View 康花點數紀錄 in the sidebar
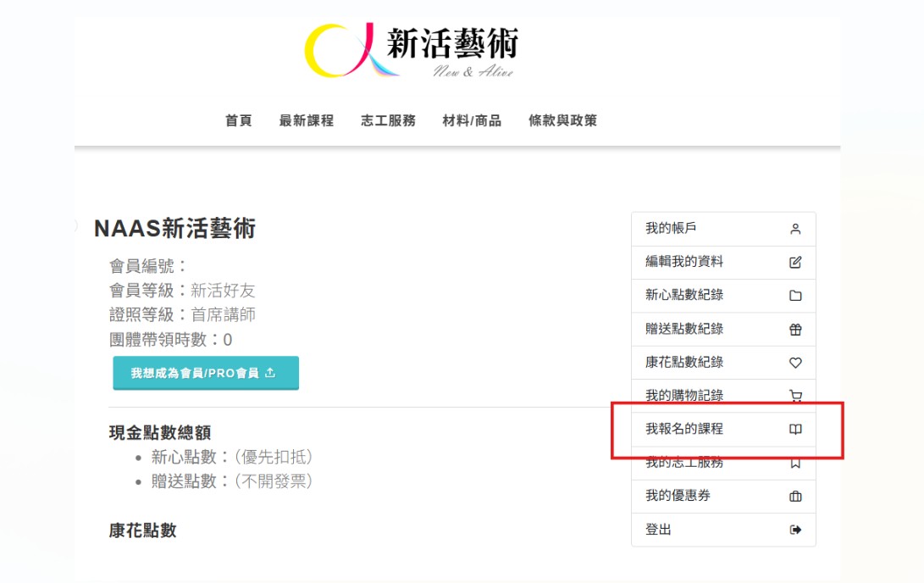The width and height of the screenshot is (924, 583). pyautogui.click(x=723, y=363)
